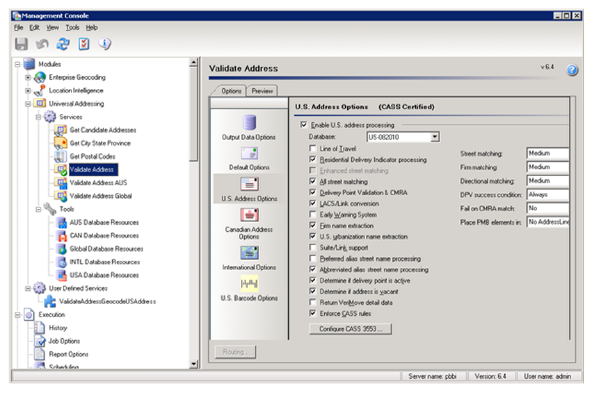Open the Help menu

[x=92, y=28]
